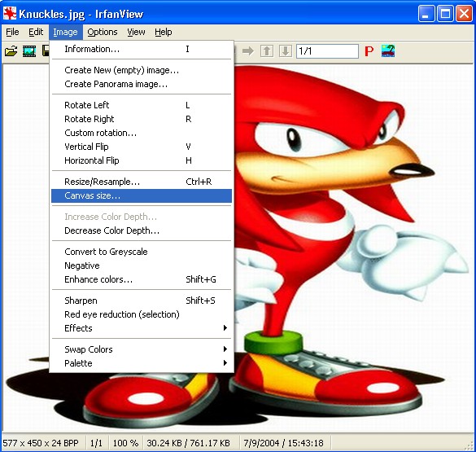Viewport: 476px width, 452px height.
Task: Click the 1/1 page number field
Action: (x=327, y=51)
